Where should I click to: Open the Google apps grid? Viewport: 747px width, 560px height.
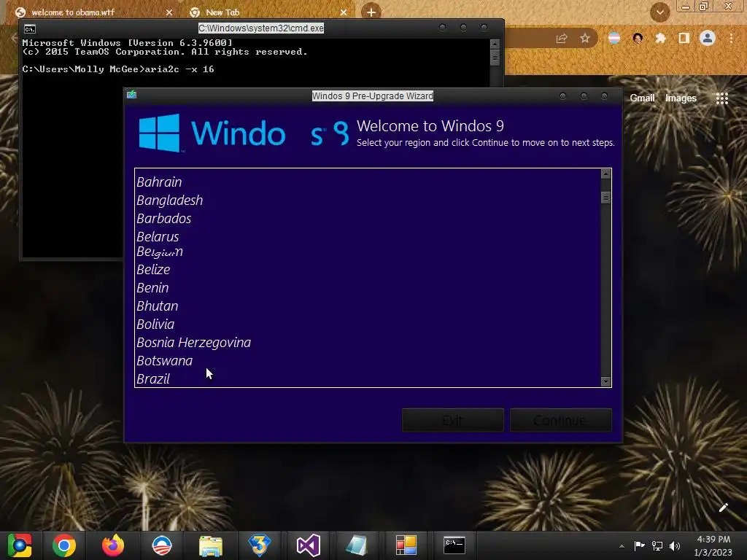pyautogui.click(x=722, y=98)
